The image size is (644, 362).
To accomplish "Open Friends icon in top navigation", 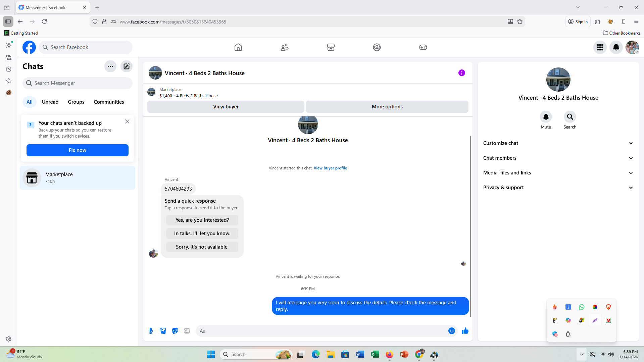I will [285, 47].
